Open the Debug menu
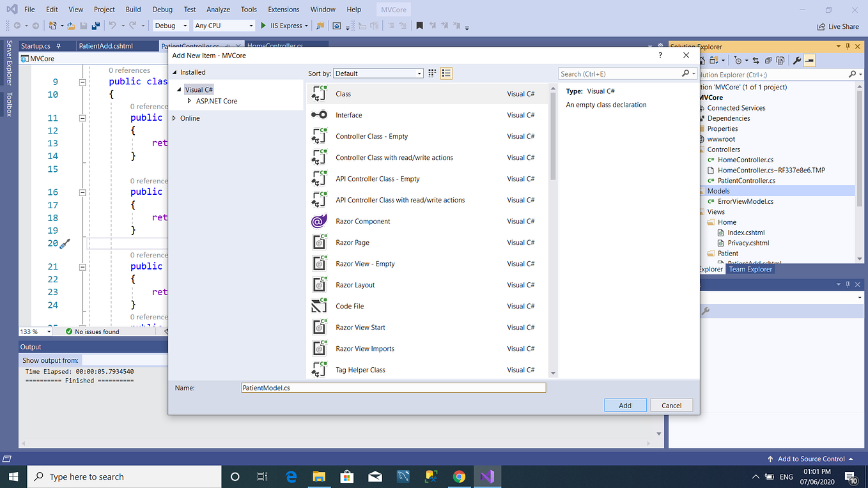 (x=162, y=9)
